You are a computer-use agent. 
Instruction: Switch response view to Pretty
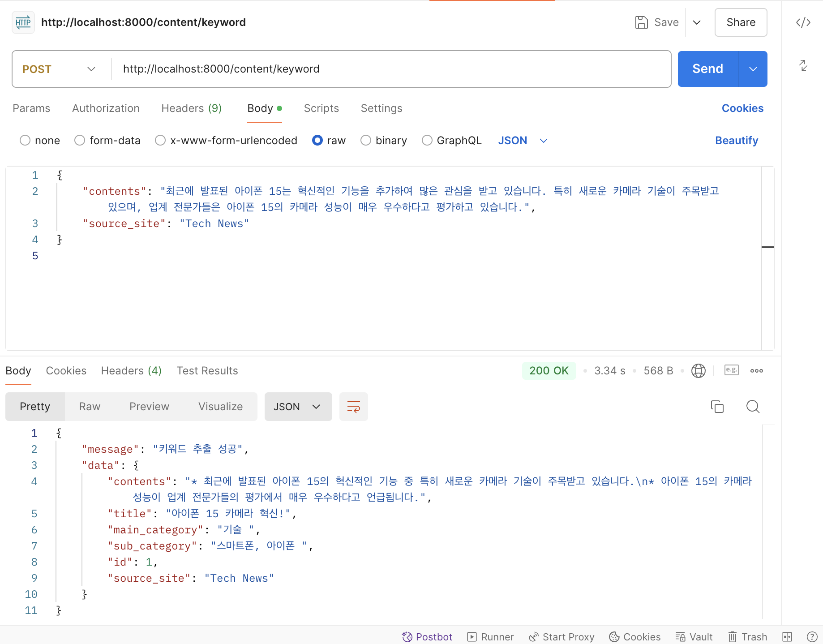point(35,407)
